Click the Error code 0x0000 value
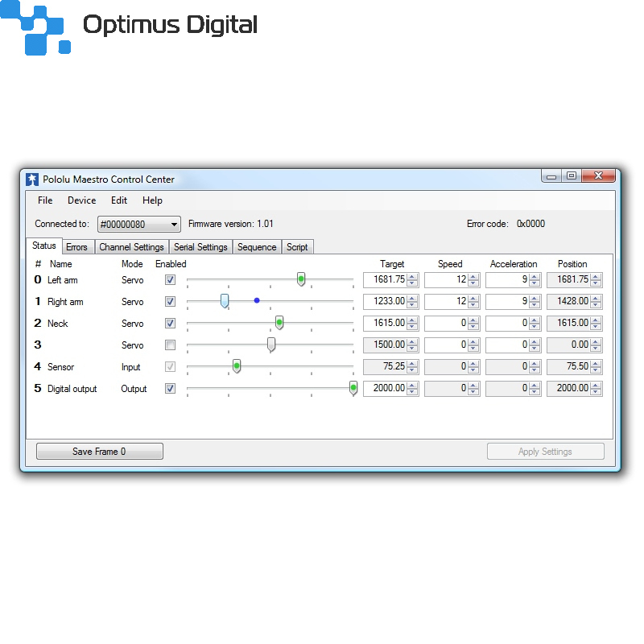 click(530, 224)
